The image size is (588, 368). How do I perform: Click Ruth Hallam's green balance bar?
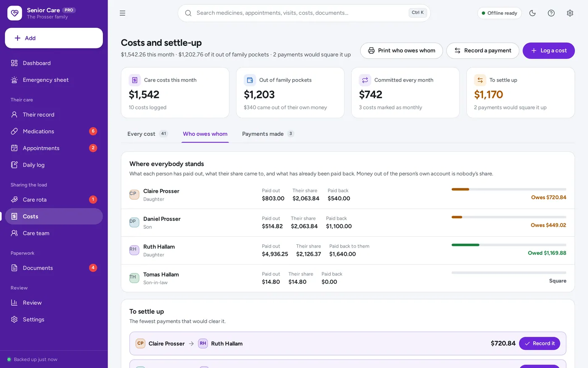coord(509,245)
